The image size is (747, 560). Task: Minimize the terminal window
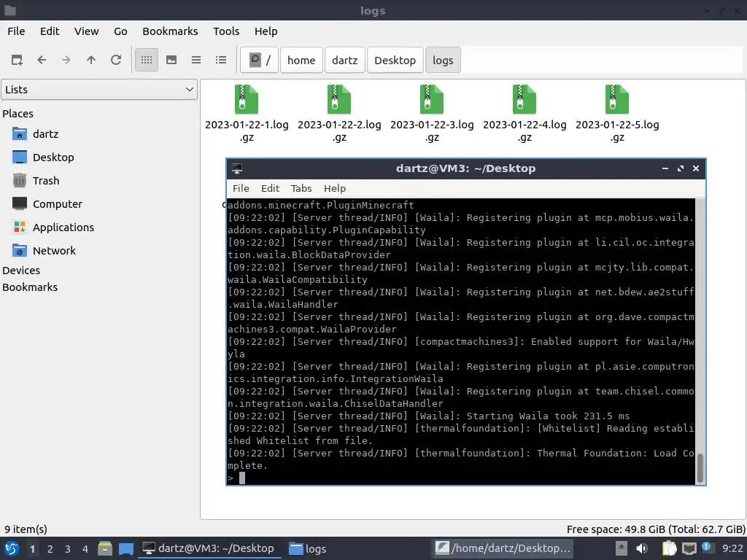pos(665,168)
